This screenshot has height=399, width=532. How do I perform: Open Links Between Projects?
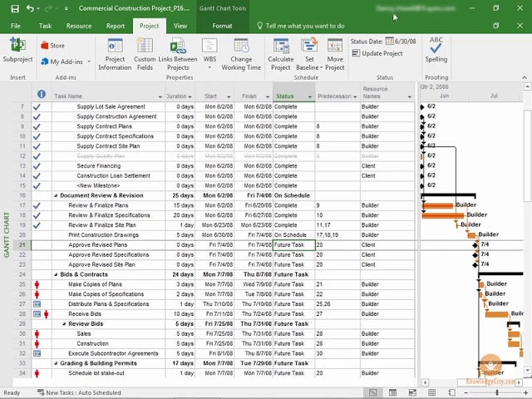pos(178,54)
